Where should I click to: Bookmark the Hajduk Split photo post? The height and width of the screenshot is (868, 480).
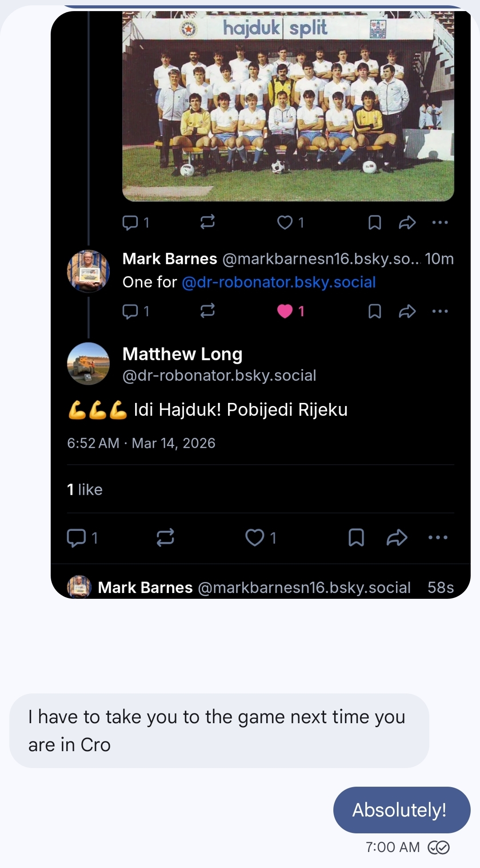375,222
